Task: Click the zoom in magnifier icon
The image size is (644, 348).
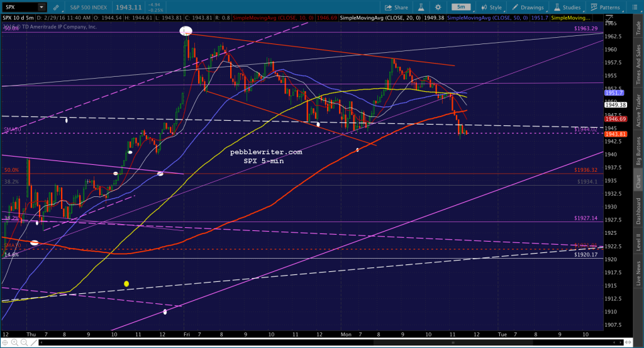Action: pyautogui.click(x=14, y=342)
